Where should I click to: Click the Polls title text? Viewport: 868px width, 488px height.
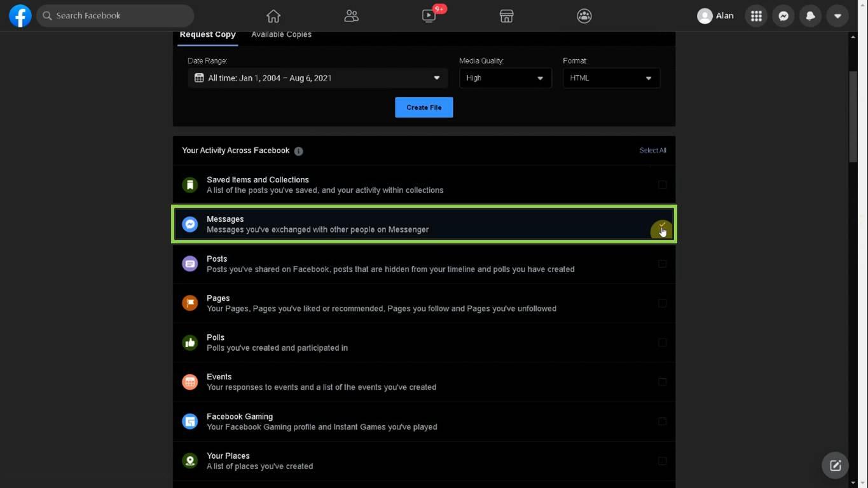tap(216, 337)
